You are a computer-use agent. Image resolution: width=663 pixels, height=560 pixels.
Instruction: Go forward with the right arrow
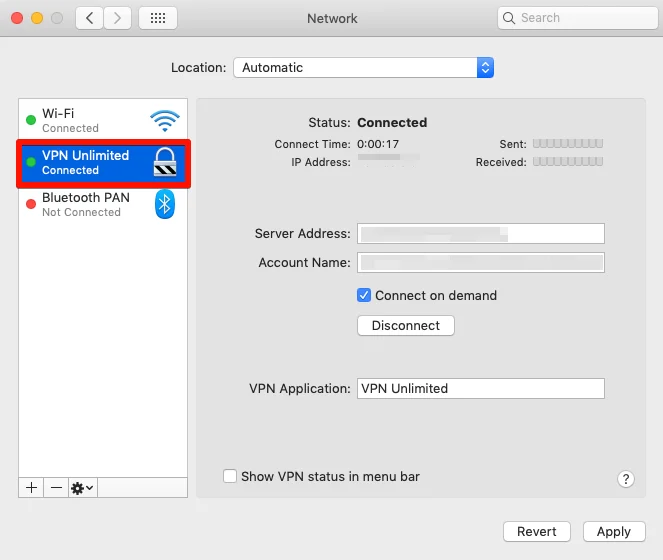point(117,18)
